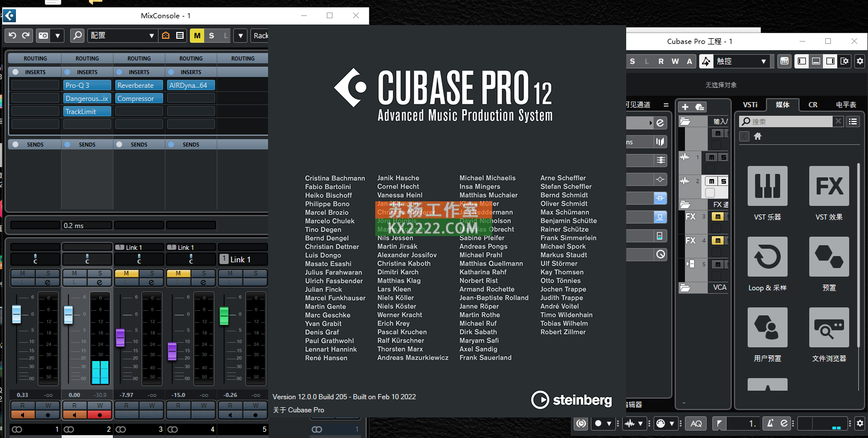Switch to the 电平表 tab

[x=846, y=104]
